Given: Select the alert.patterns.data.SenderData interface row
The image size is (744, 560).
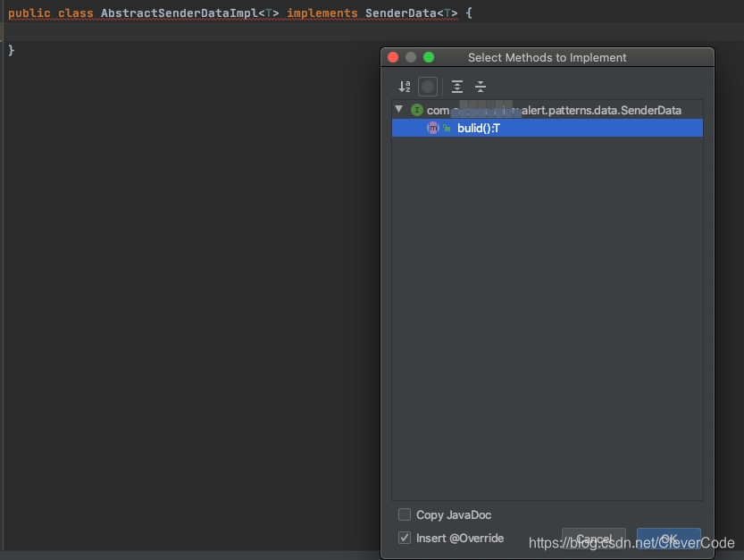Looking at the screenshot, I should click(548, 110).
